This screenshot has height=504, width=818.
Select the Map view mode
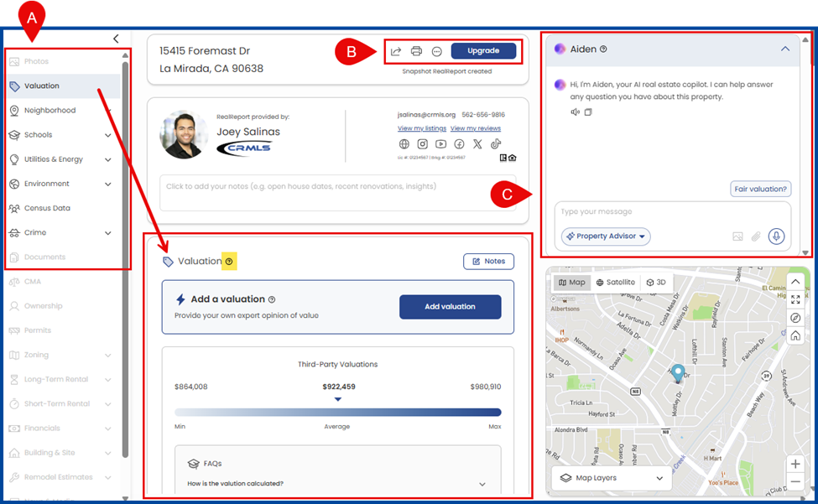point(572,283)
